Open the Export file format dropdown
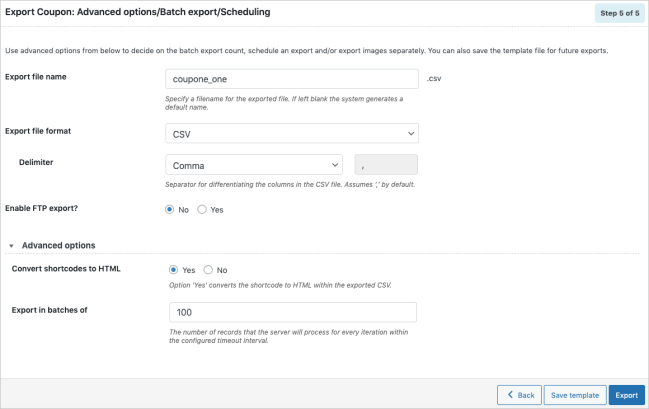The image size is (649, 409). pos(291,133)
